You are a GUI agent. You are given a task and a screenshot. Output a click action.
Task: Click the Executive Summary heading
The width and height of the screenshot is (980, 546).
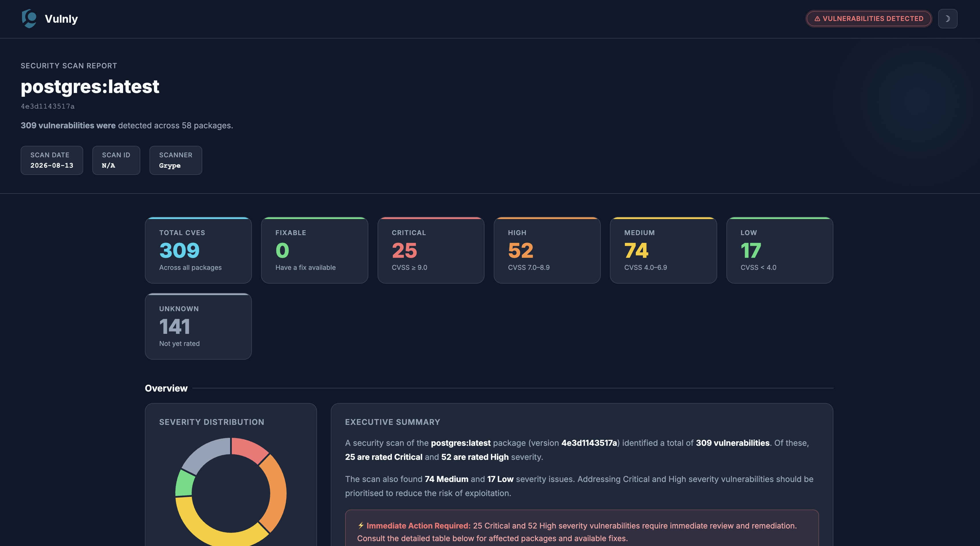point(393,422)
